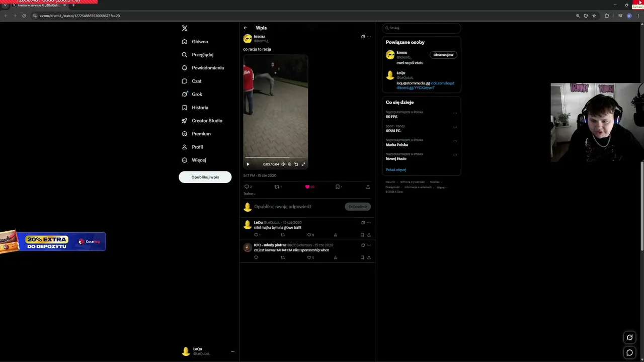Unlike kremu's post with the heart
644x362 pixels.
coord(308,187)
